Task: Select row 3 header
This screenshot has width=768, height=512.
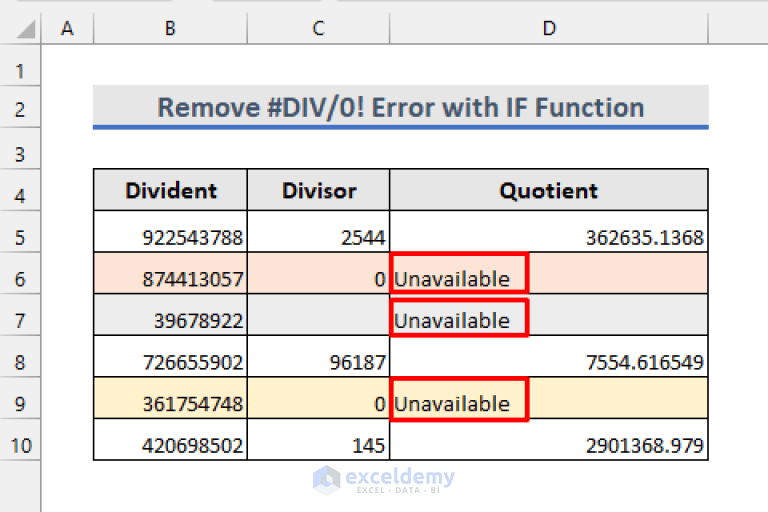Action: click(20, 149)
